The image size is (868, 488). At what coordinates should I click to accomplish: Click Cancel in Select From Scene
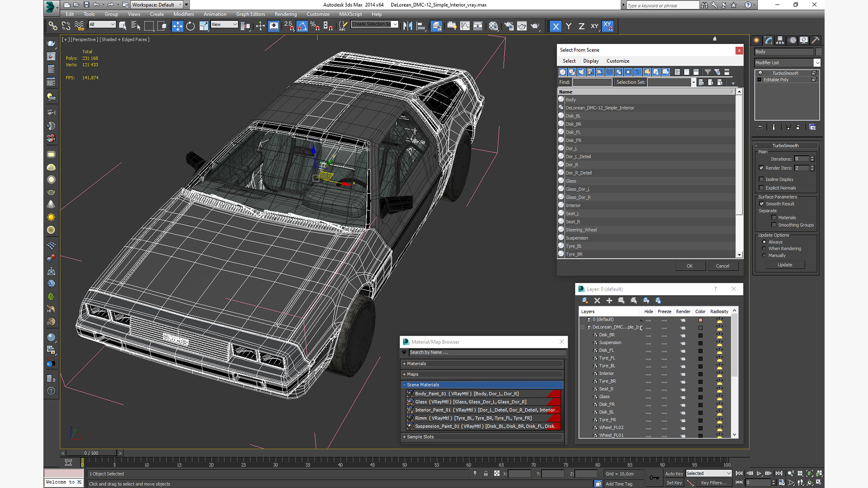(x=722, y=266)
